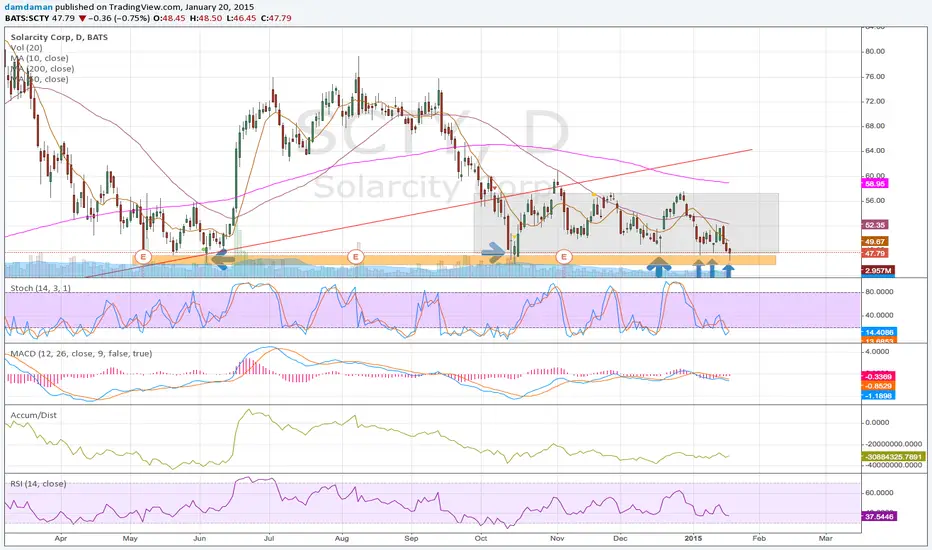Click the 40.0000 stochastic axis label
Screen dimensions: 932x550
click(877, 315)
